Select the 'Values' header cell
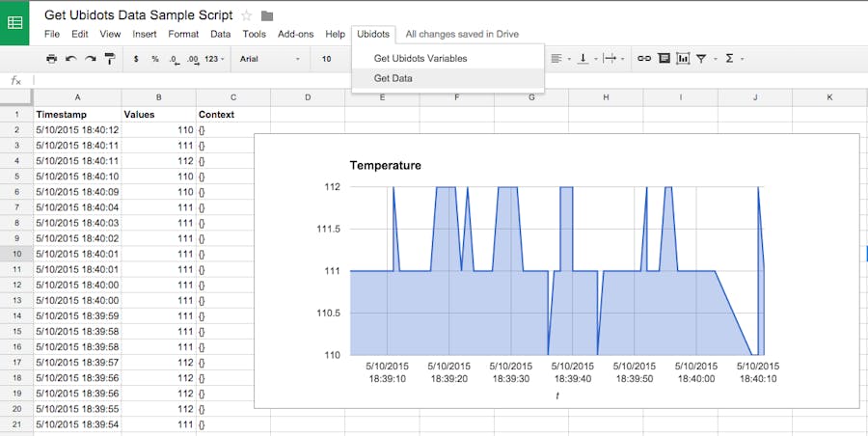 point(159,115)
